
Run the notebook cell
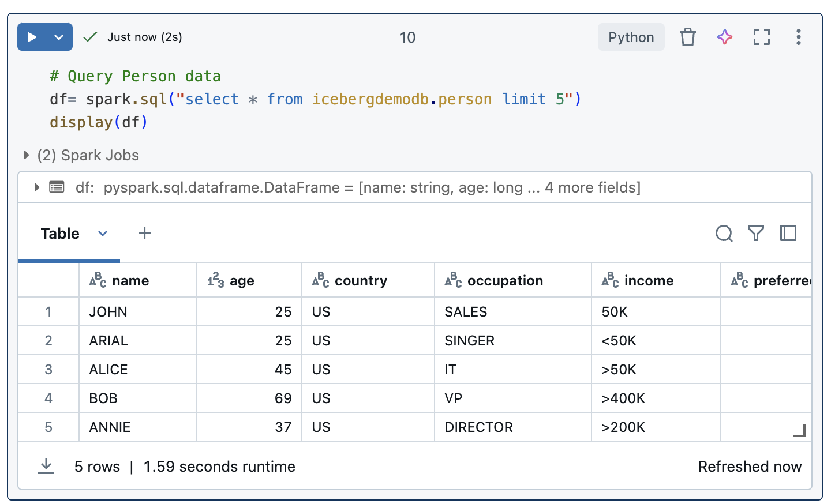tap(32, 37)
